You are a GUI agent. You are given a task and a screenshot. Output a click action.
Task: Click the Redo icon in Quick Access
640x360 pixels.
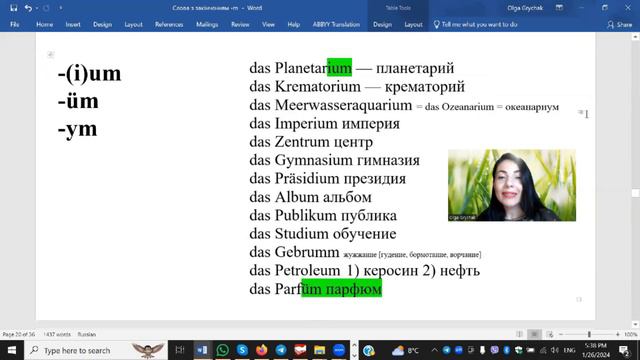click(x=46, y=8)
